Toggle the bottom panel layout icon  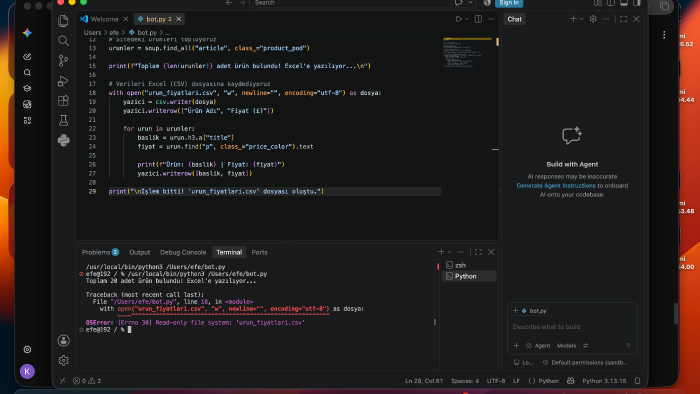(624, 3)
